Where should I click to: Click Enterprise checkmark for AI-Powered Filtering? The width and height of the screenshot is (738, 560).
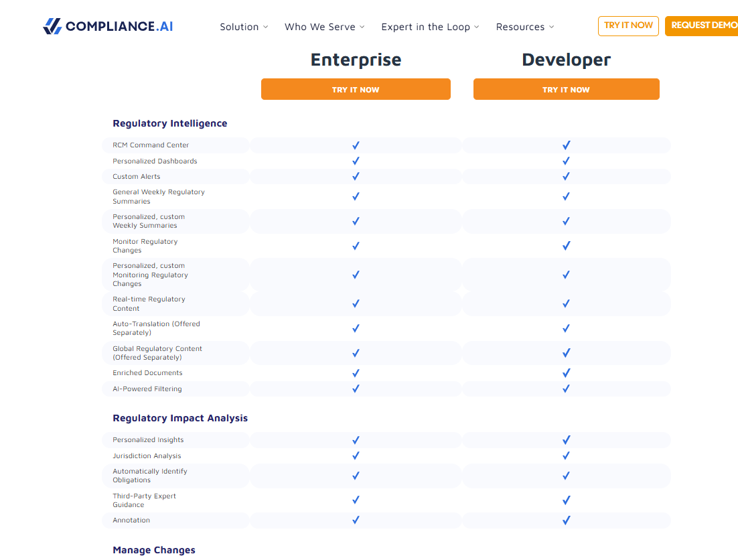[x=356, y=389]
